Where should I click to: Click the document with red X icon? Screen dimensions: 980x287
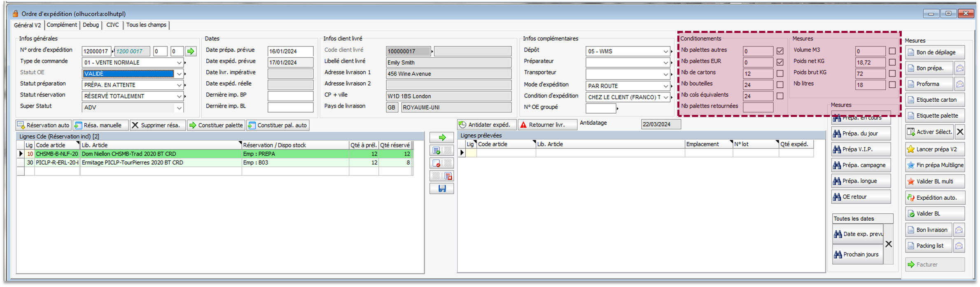click(436, 163)
